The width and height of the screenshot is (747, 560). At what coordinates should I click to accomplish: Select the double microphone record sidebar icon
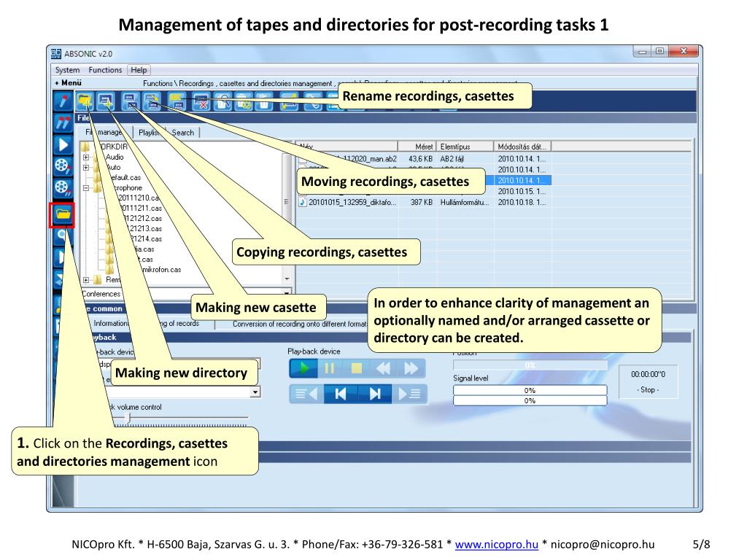[63, 122]
